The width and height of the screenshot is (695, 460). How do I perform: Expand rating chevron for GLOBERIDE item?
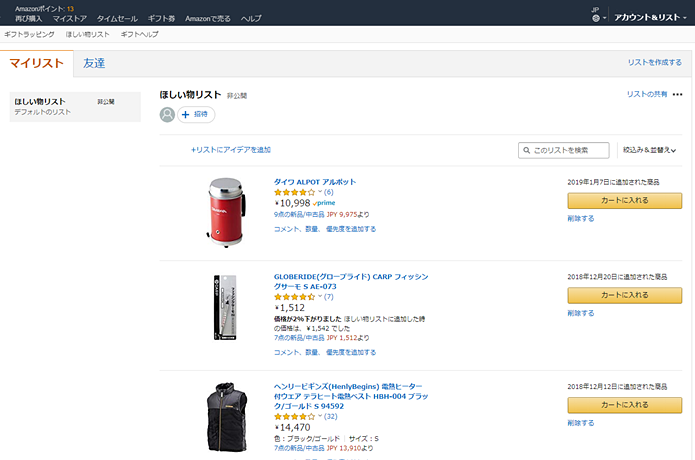coord(320,296)
